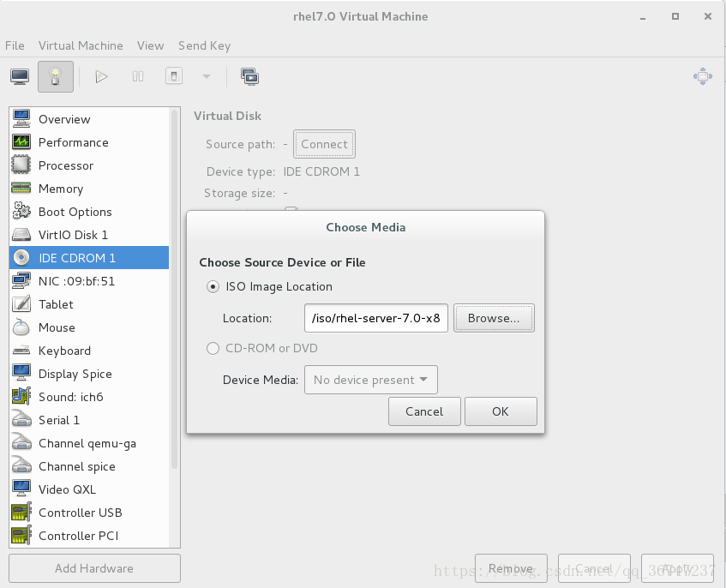The width and height of the screenshot is (726, 588).
Task: Open the Device Media dropdown
Action: pyautogui.click(x=371, y=380)
